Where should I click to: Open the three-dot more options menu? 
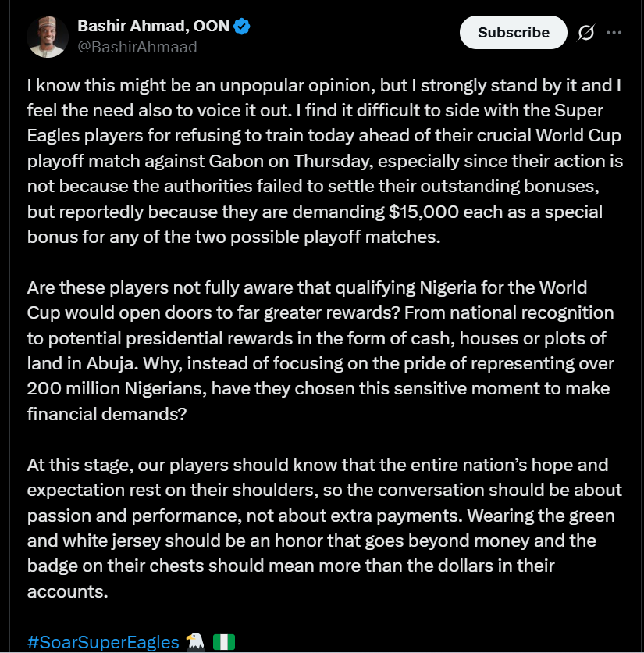614,33
